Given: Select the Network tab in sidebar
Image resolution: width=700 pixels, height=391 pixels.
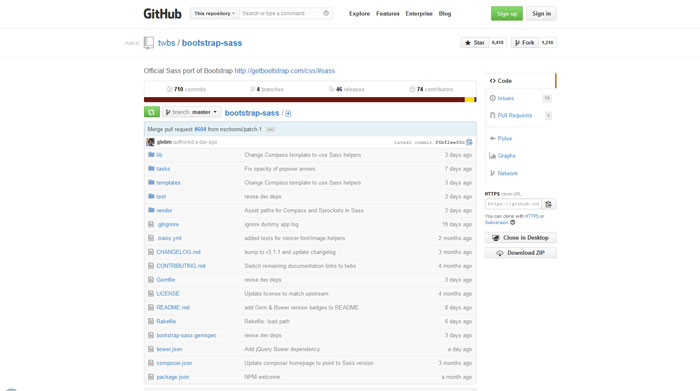Looking at the screenshot, I should click(521, 173).
